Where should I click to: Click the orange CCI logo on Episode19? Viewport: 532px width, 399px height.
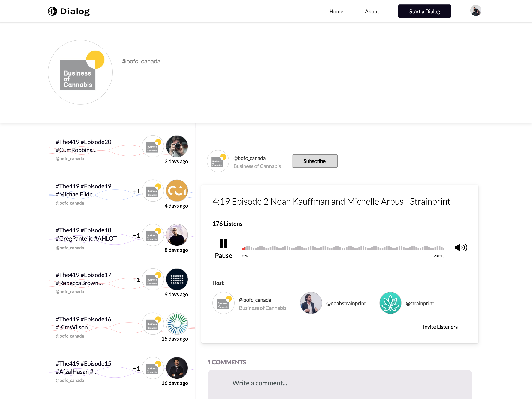(177, 191)
